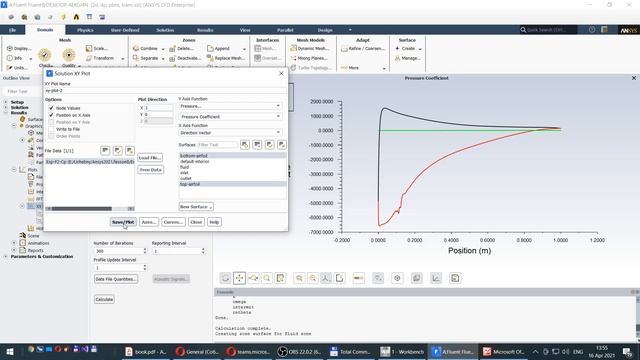Click the Free Data button

151,169
